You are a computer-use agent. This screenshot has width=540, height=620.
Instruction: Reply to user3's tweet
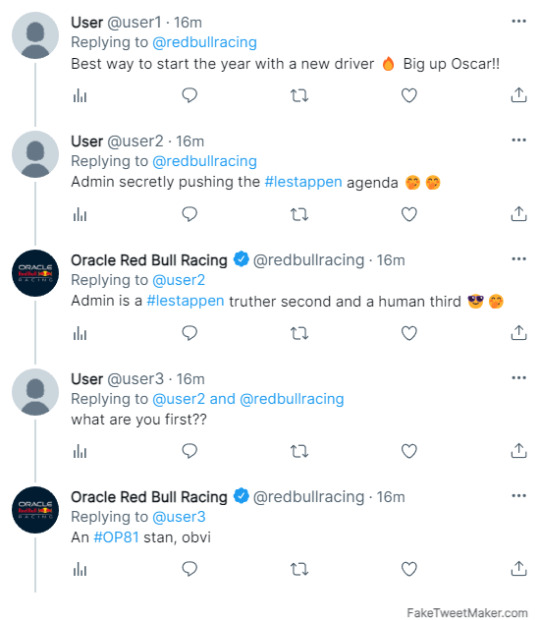tap(189, 451)
